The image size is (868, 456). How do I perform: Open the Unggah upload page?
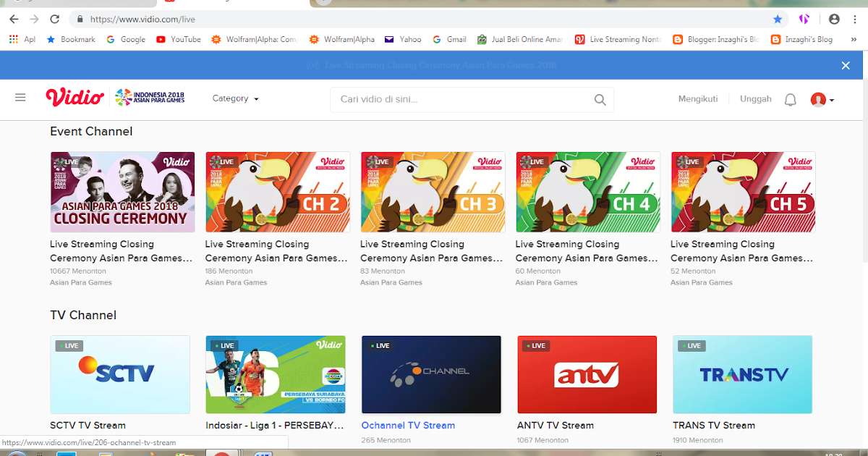coord(756,98)
